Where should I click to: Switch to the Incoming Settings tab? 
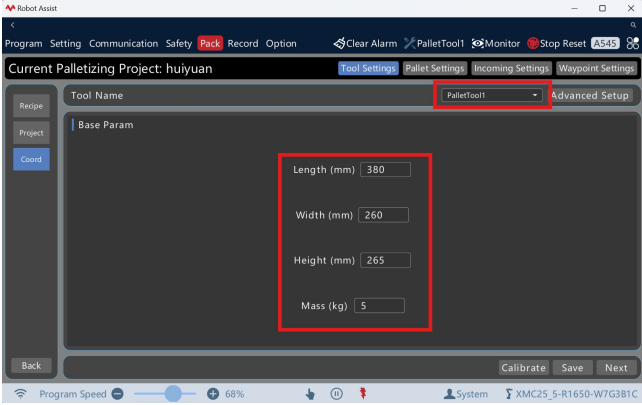click(511, 68)
